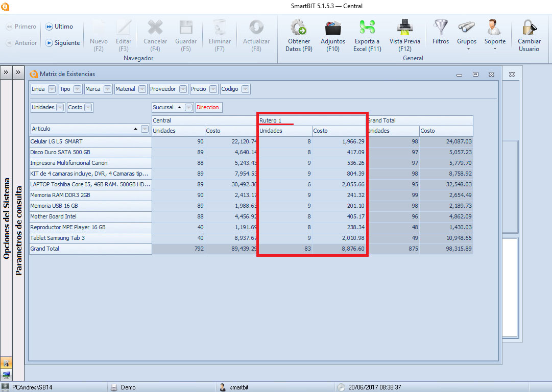Screen dimensions: 552x392
Task: Click the Anterior navigation button
Action: 21,42
